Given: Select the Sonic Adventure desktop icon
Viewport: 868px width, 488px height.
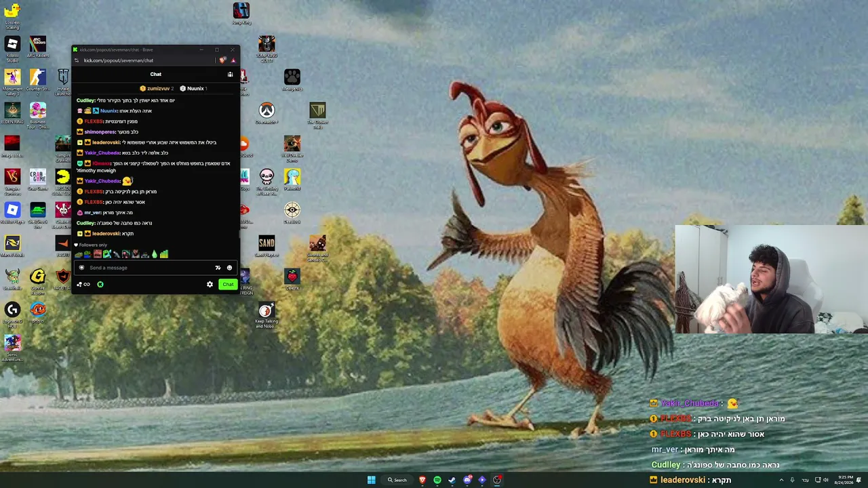Looking at the screenshot, I should point(12,348).
